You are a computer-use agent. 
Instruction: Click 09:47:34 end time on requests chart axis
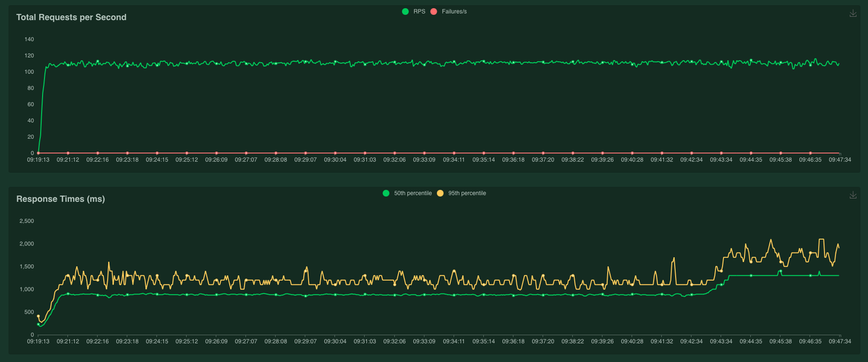point(840,160)
